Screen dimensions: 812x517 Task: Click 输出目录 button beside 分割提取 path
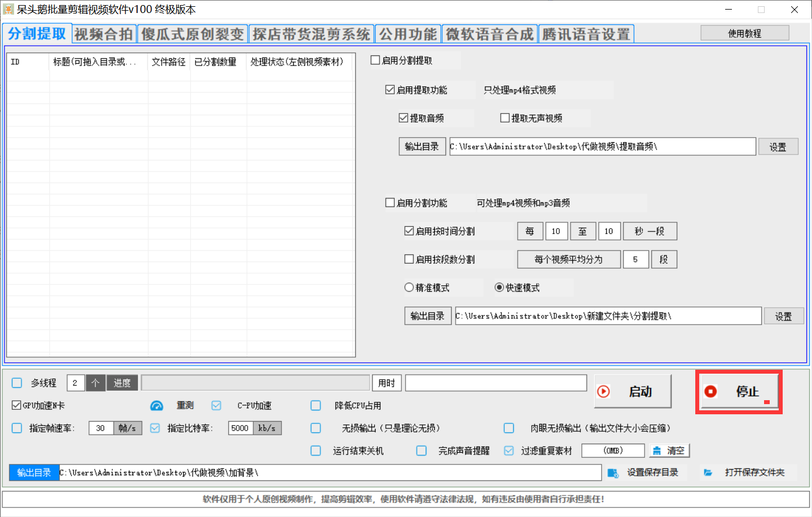coord(427,316)
